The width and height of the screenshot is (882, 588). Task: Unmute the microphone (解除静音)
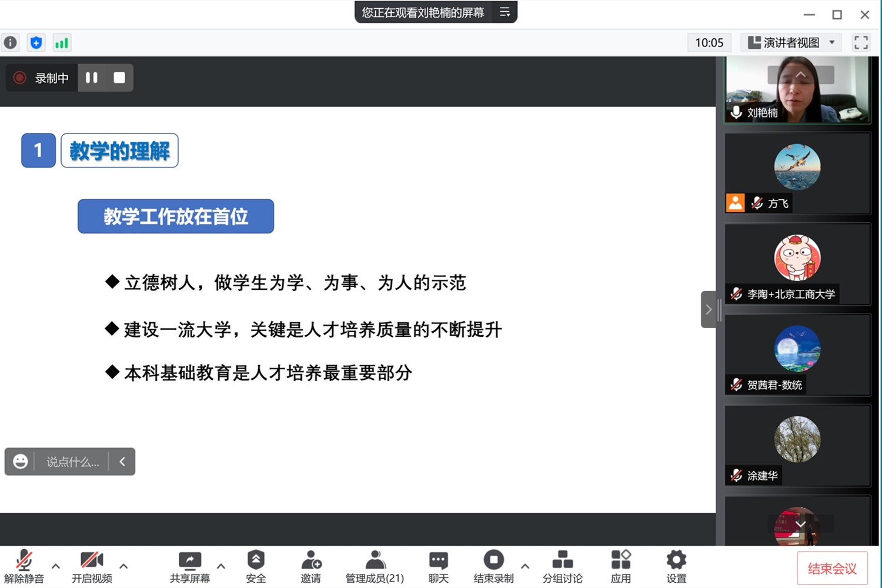pyautogui.click(x=24, y=567)
